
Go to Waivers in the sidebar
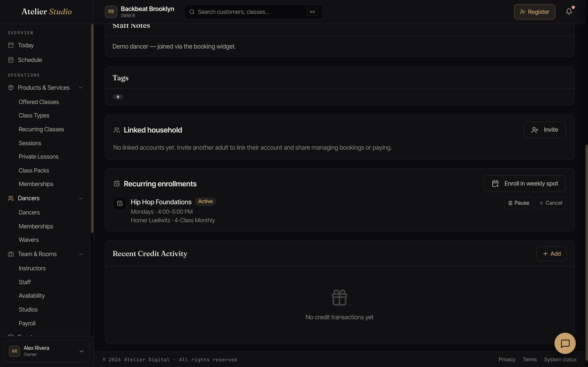(29, 240)
